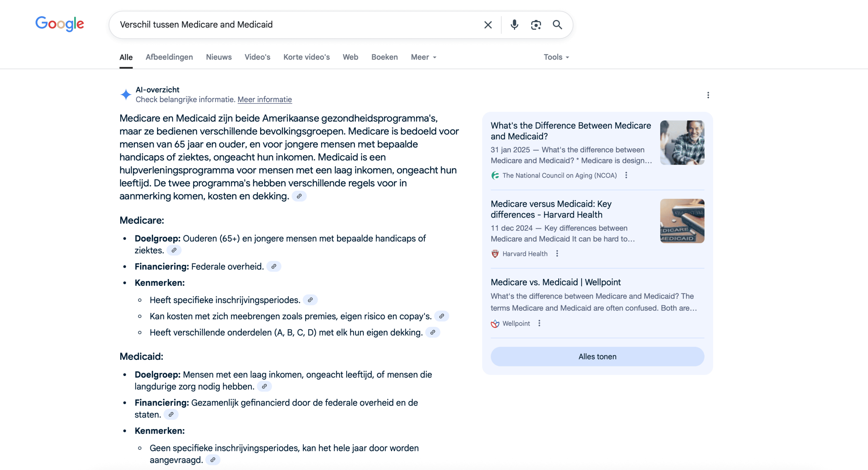Open 'What's the Difference Between Medicare and Medicaid?' result
This screenshot has height=470, width=868.
tap(571, 131)
